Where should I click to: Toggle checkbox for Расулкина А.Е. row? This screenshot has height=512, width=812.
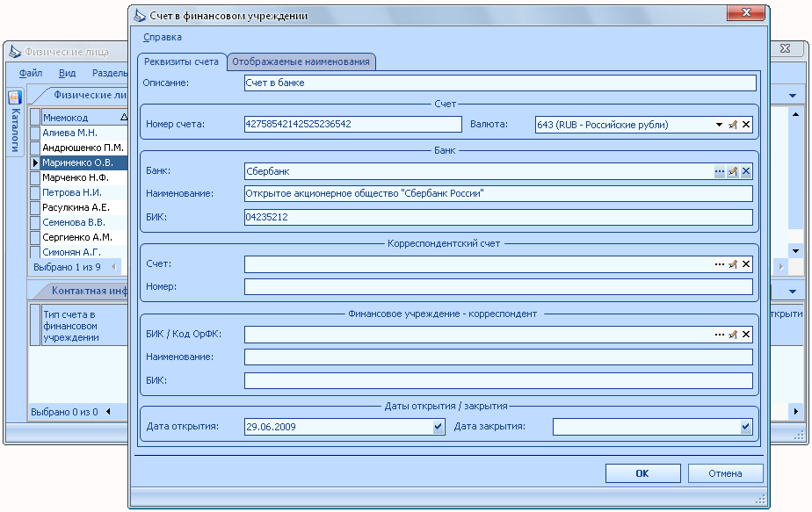(35, 208)
